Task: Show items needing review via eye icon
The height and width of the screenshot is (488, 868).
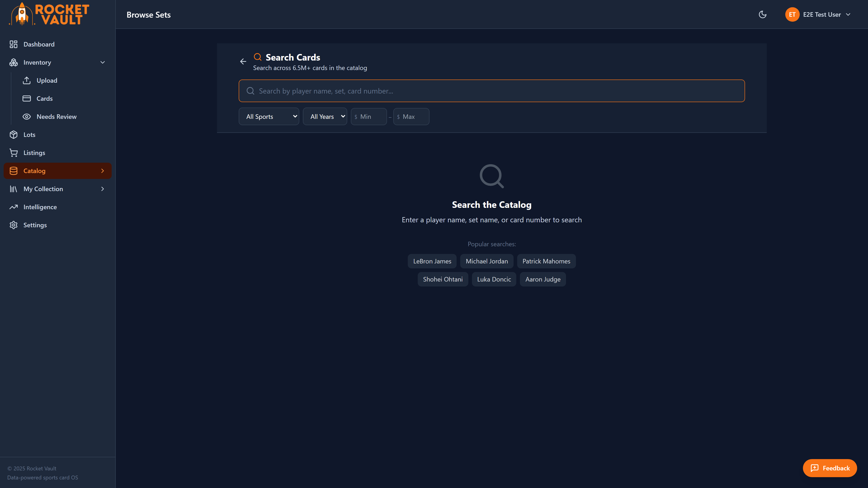Action: point(27,116)
